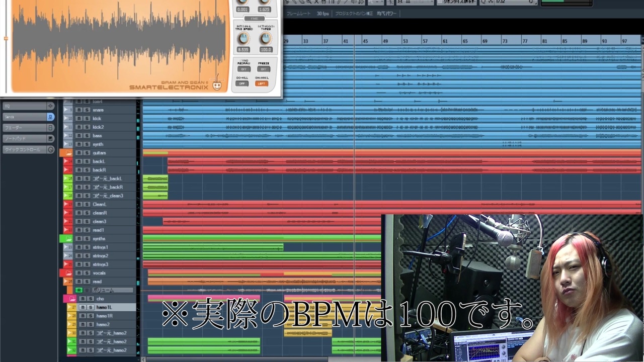Expand the ノートパッド inspector section
The height and width of the screenshot is (362, 644).
[x=28, y=138]
